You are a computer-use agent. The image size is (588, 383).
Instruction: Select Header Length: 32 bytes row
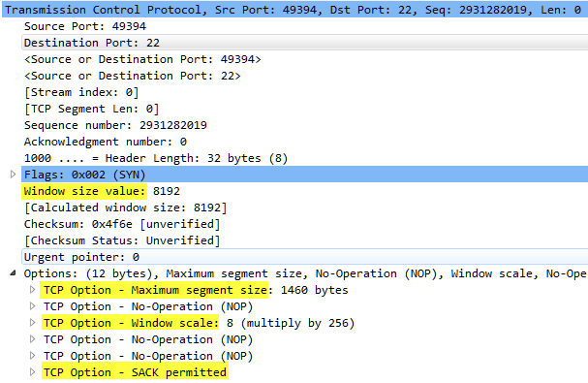156,158
